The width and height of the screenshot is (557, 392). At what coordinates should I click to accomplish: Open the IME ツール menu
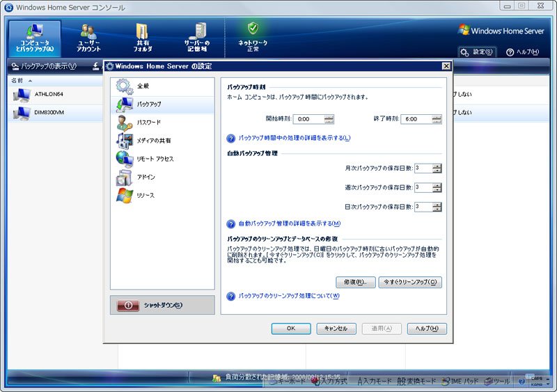[x=497, y=382]
